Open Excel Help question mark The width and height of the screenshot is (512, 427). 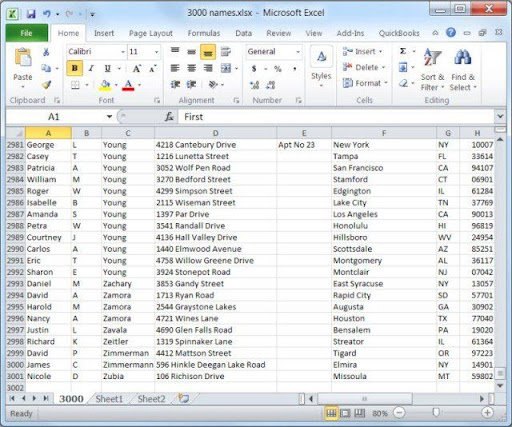tap(451, 33)
